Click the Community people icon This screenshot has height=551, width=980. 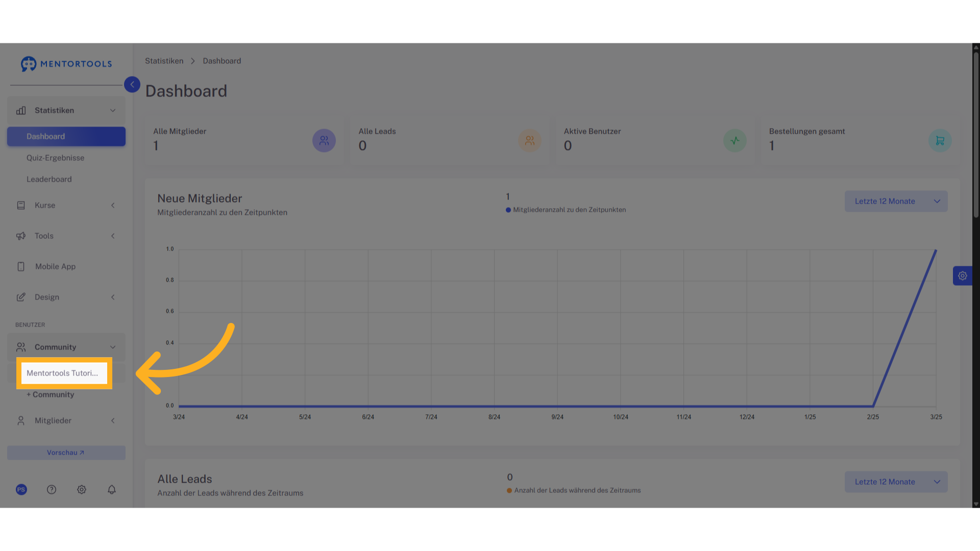point(21,347)
